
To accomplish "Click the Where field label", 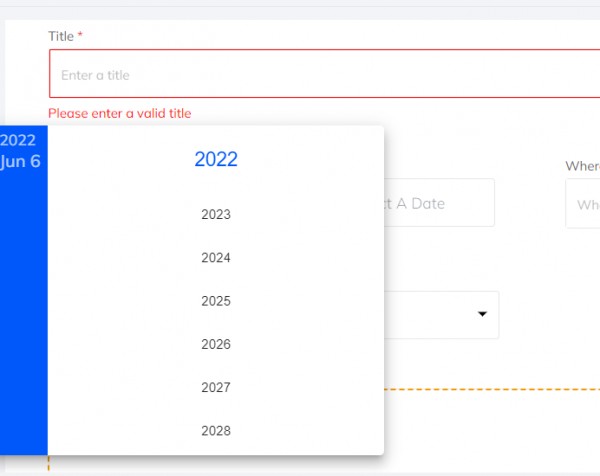I will pos(582,166).
